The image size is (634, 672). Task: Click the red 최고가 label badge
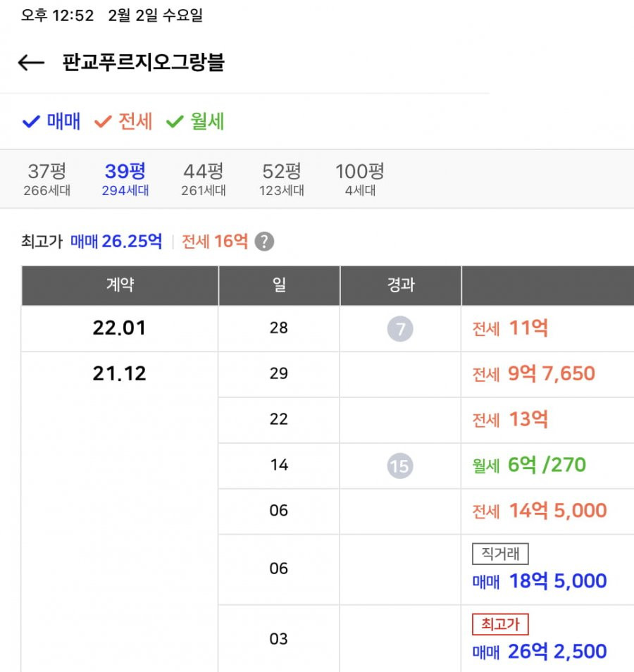(x=499, y=624)
